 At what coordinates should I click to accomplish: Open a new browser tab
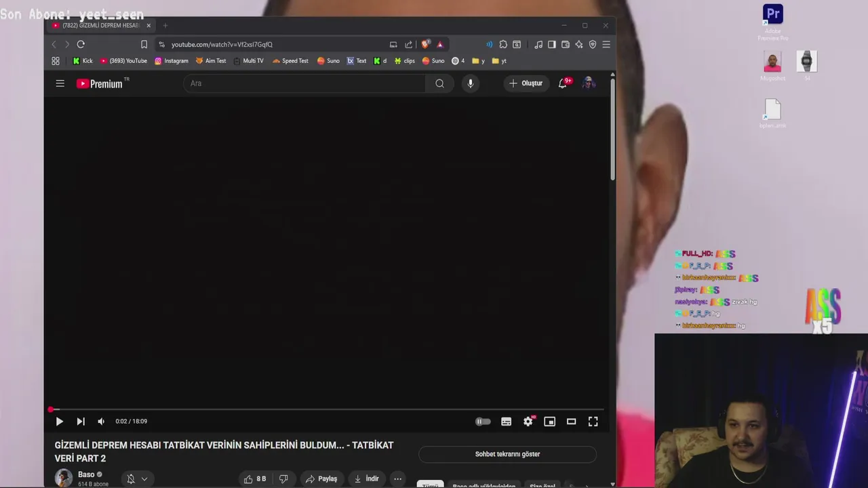[165, 26]
